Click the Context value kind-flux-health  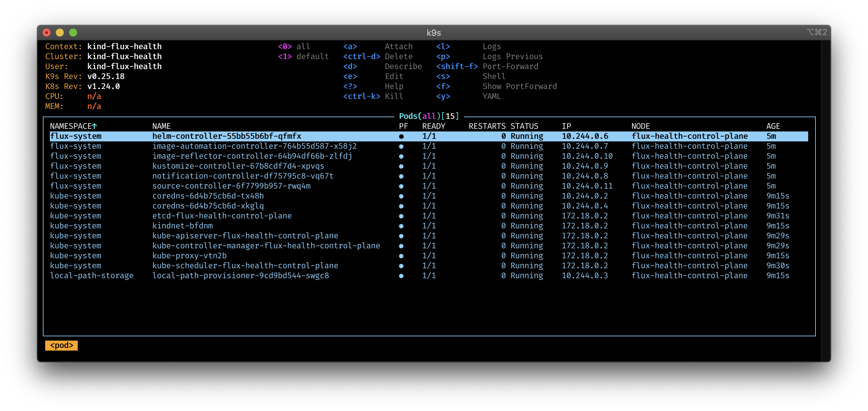tap(124, 46)
